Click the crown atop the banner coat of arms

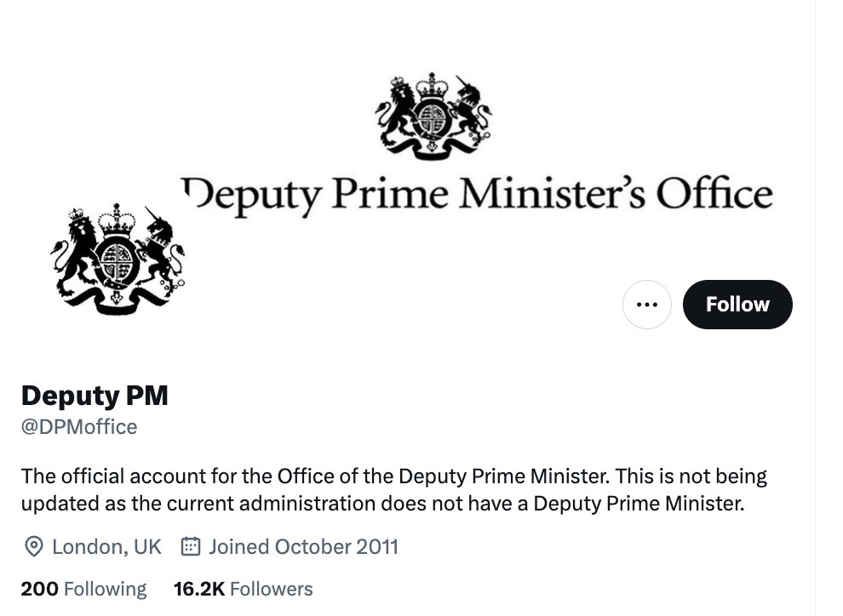coord(432,86)
